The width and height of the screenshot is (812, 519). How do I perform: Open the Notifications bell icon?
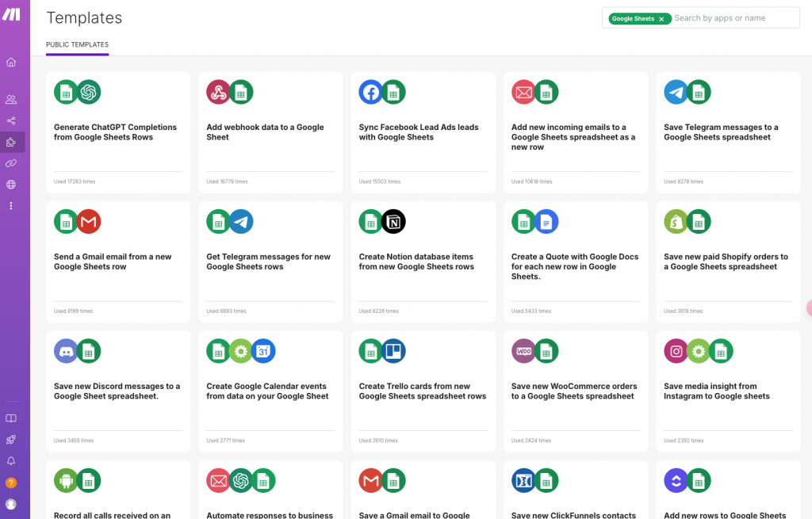point(11,461)
